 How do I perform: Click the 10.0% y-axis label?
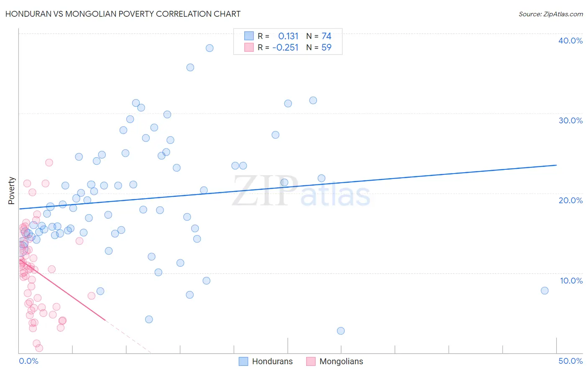coord(571,281)
